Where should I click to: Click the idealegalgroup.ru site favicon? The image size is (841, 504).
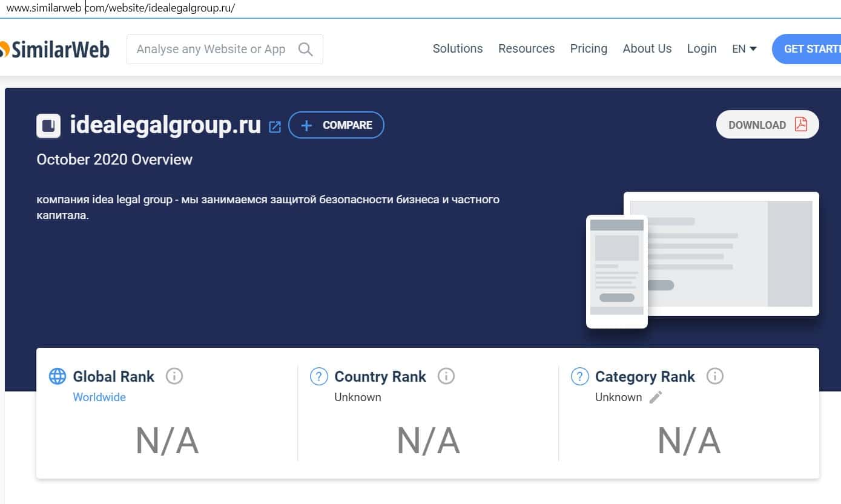pyautogui.click(x=48, y=125)
